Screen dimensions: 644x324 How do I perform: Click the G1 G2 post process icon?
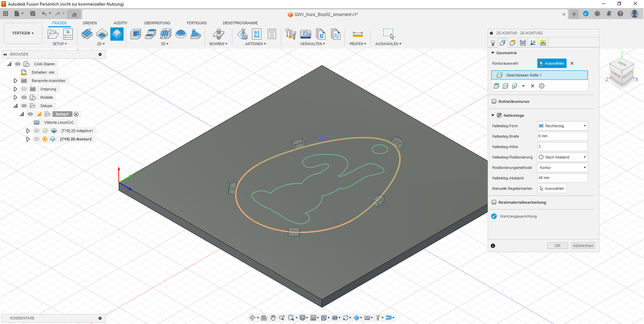coord(257,34)
